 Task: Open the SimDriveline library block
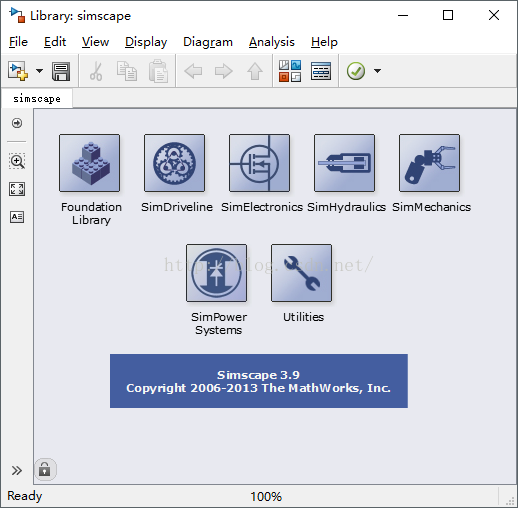[174, 163]
